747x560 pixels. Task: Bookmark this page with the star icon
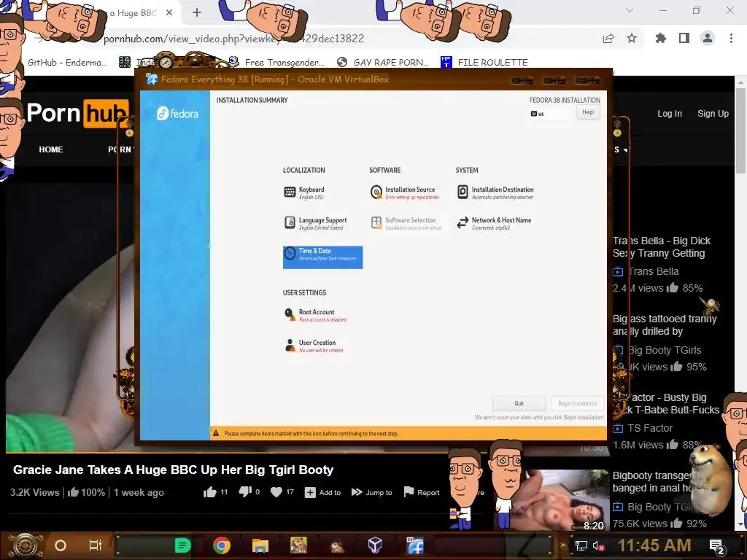pyautogui.click(x=632, y=38)
